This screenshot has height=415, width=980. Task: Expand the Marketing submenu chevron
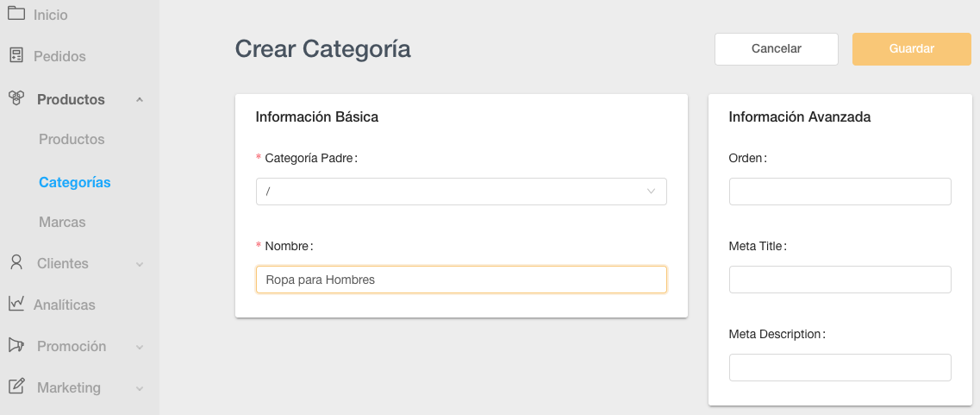coord(140,388)
